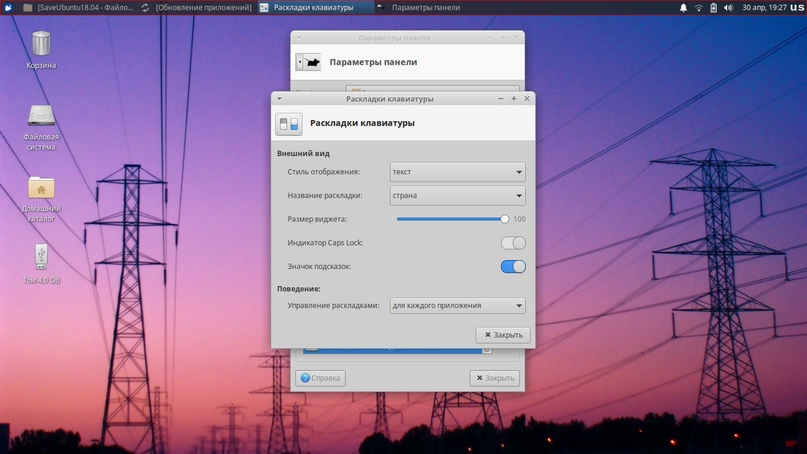Viewport: 807px width, 454px height.
Task: Open Домашний каталог folder icon
Action: (41, 188)
